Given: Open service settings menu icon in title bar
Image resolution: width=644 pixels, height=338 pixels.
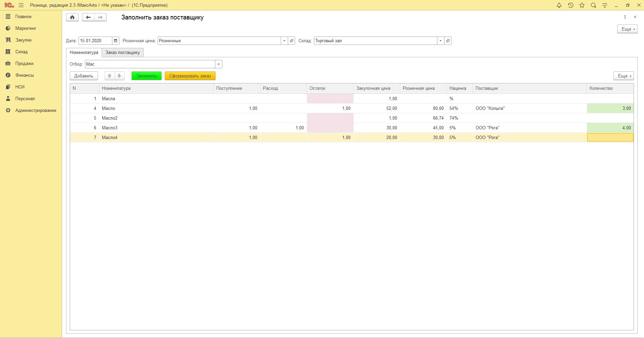Looking at the screenshot, I should [x=605, y=5].
